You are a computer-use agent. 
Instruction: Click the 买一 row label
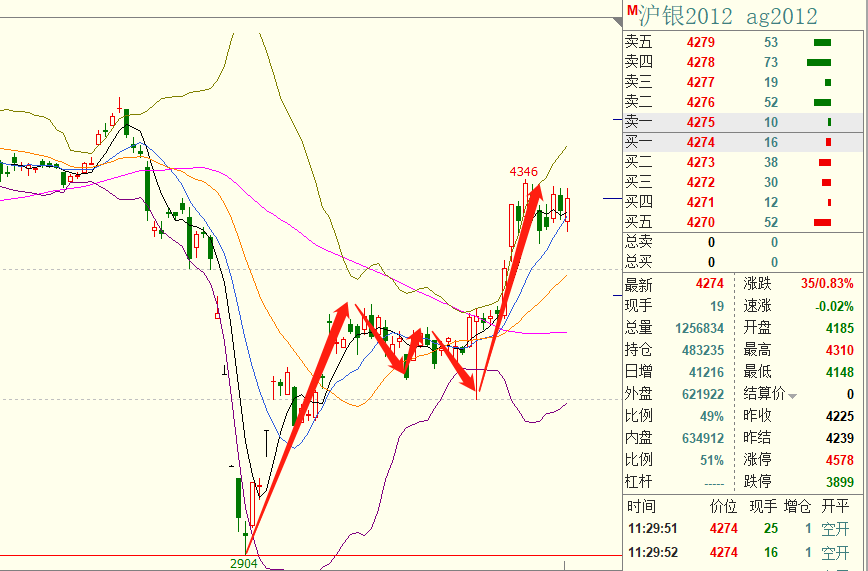pos(638,142)
